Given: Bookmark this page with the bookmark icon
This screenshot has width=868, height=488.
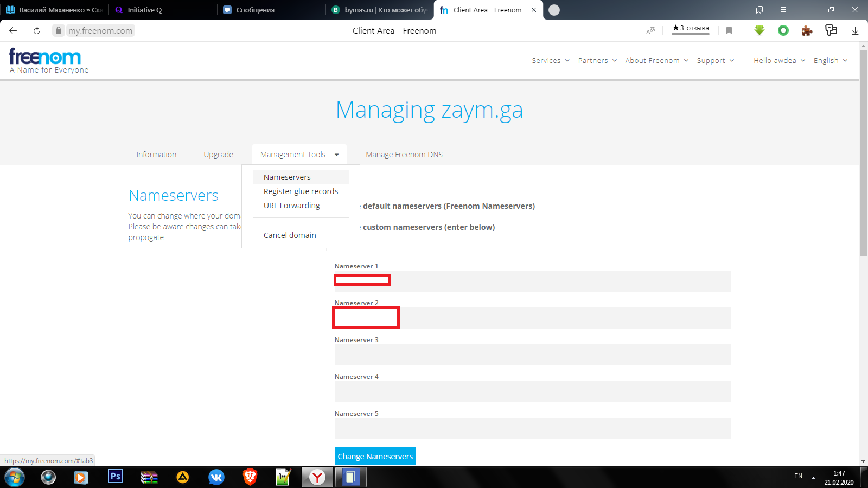Looking at the screenshot, I should [729, 31].
